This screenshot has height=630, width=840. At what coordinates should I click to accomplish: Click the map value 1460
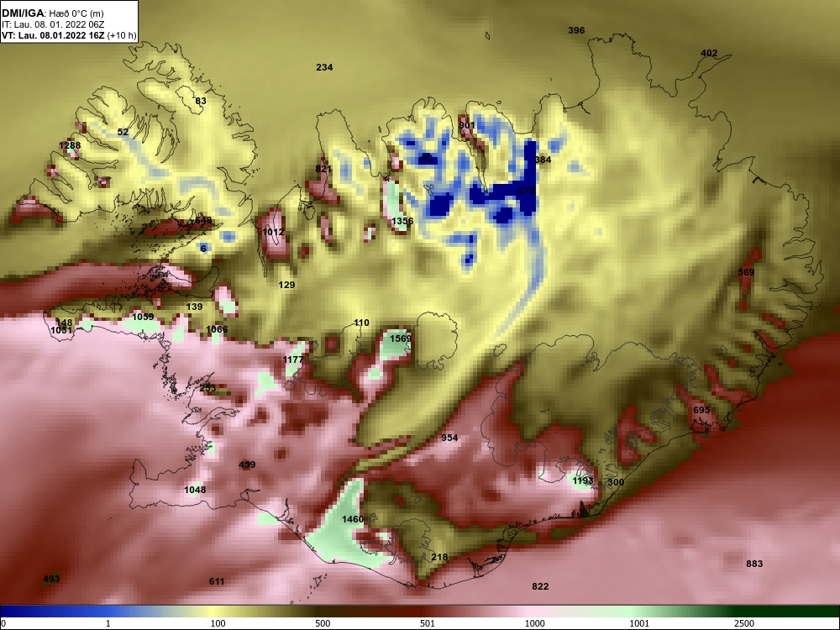(x=353, y=518)
